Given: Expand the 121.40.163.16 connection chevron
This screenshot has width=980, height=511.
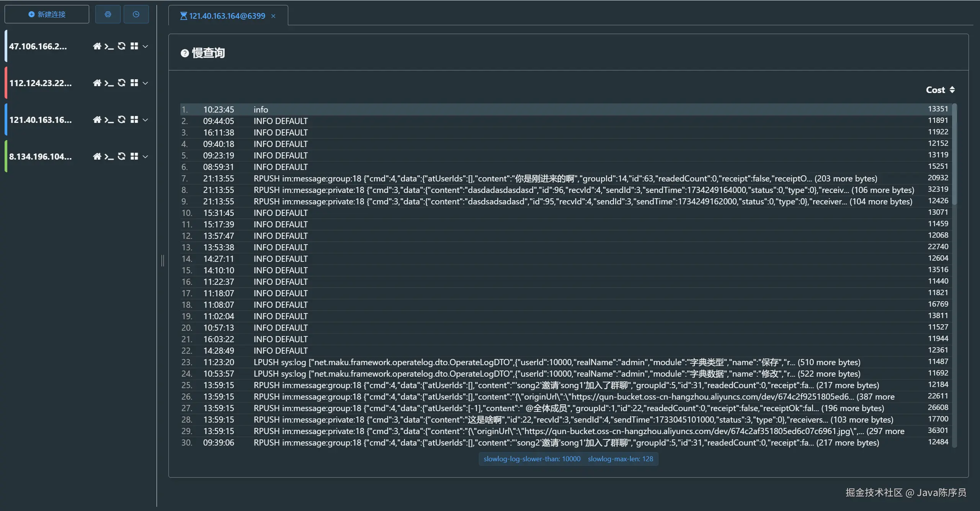Looking at the screenshot, I should coord(145,120).
